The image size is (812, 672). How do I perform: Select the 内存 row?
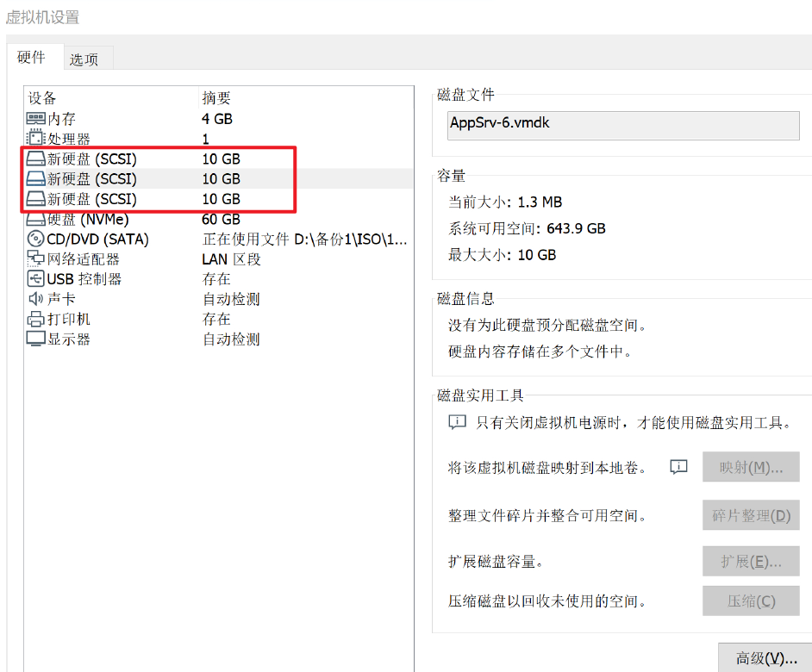click(219, 119)
